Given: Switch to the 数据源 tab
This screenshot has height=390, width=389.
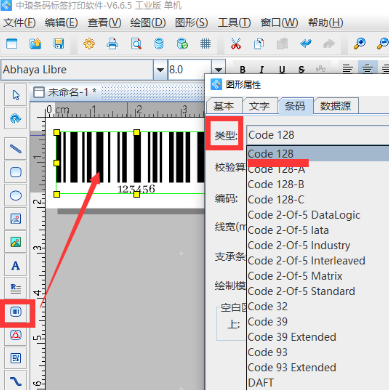Looking at the screenshot, I should coord(336,106).
